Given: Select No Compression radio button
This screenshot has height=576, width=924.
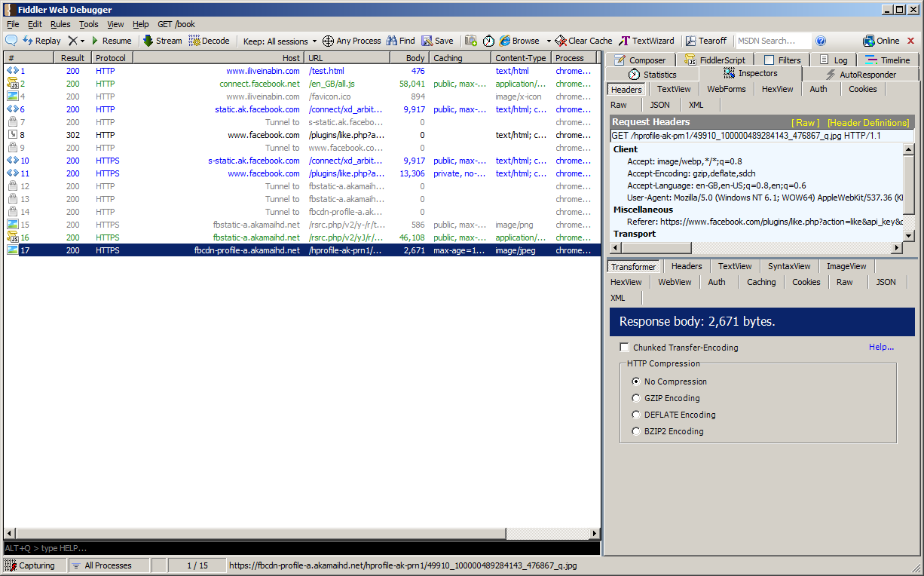Looking at the screenshot, I should coord(636,381).
